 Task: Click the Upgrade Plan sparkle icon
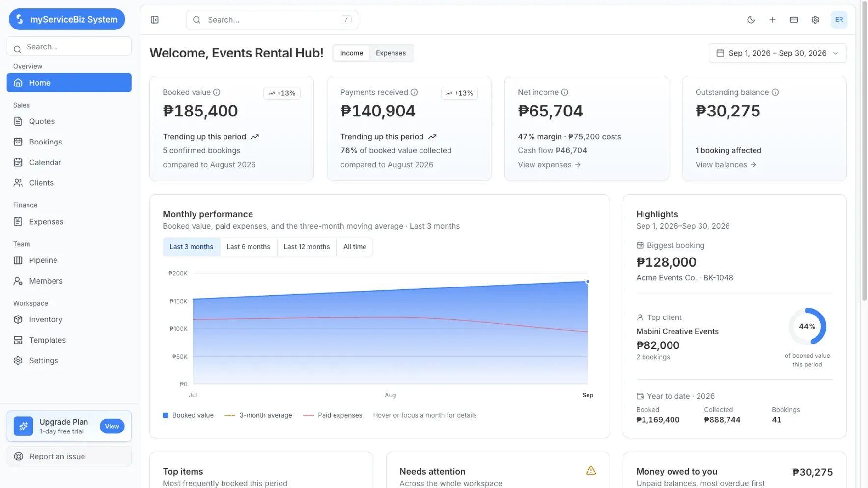click(23, 426)
